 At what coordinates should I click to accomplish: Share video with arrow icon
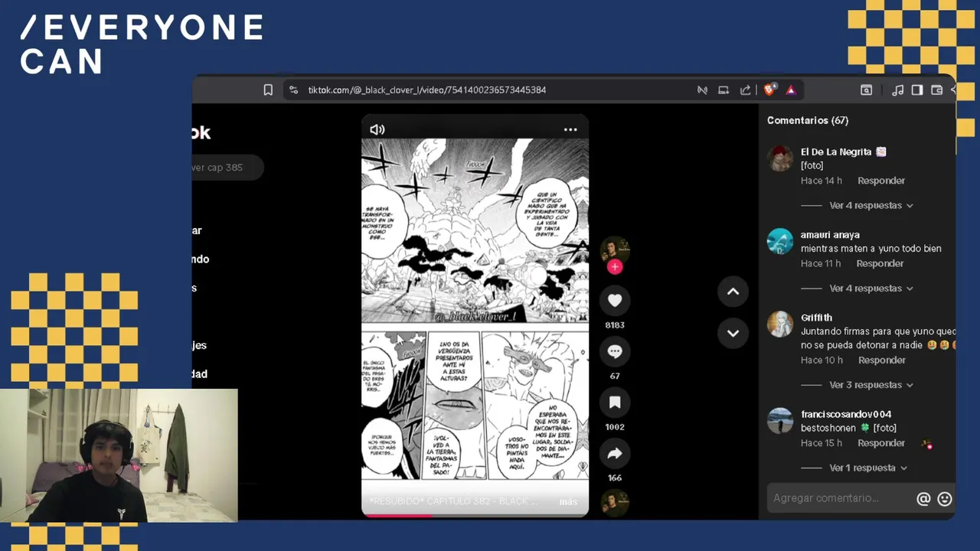pyautogui.click(x=615, y=454)
